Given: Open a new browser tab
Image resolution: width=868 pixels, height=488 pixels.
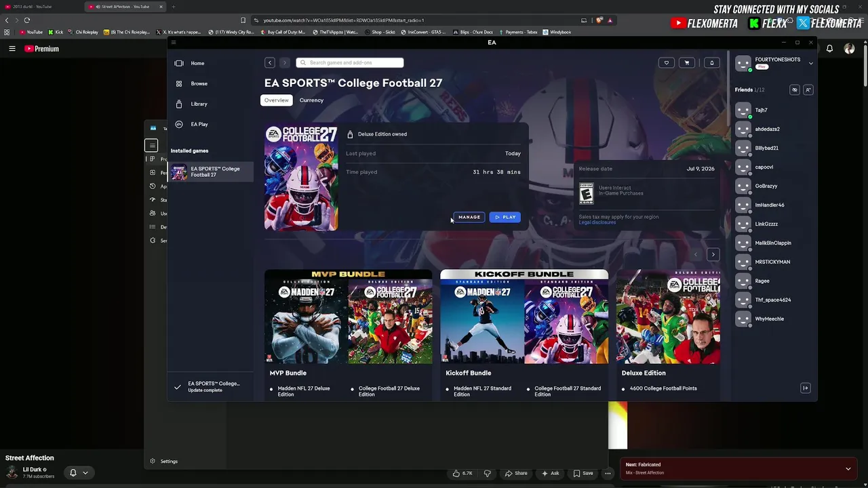Looking at the screenshot, I should 174,7.
